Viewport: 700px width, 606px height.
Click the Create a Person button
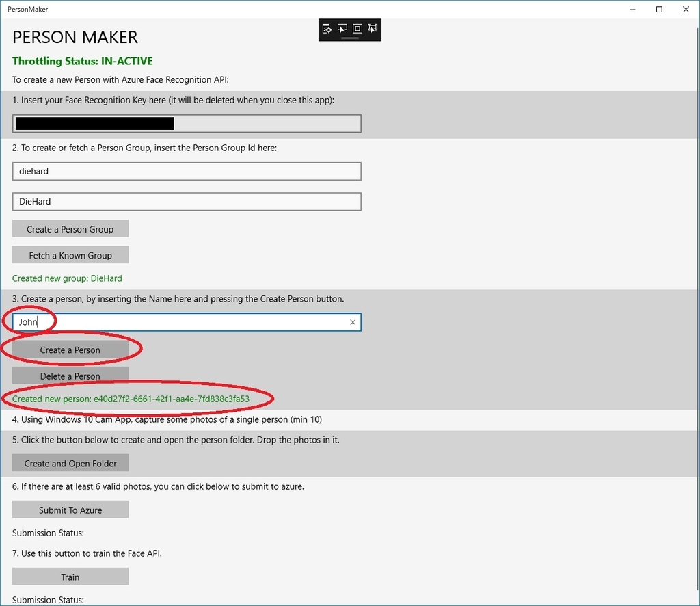pyautogui.click(x=70, y=350)
